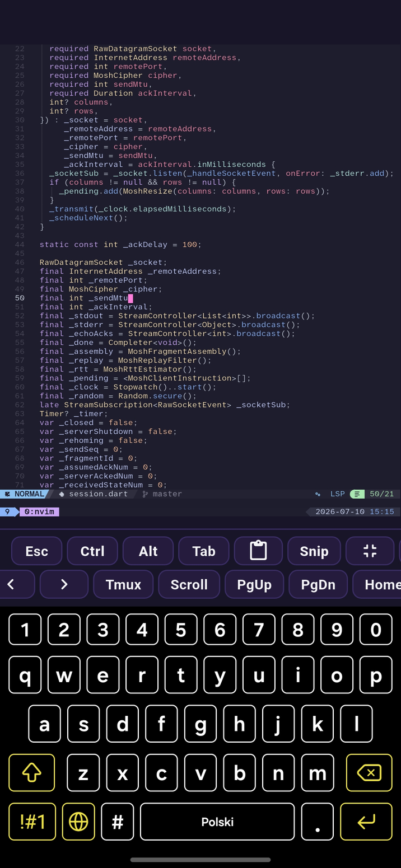Tap the 50/21 cursor position indicator

[x=382, y=494]
